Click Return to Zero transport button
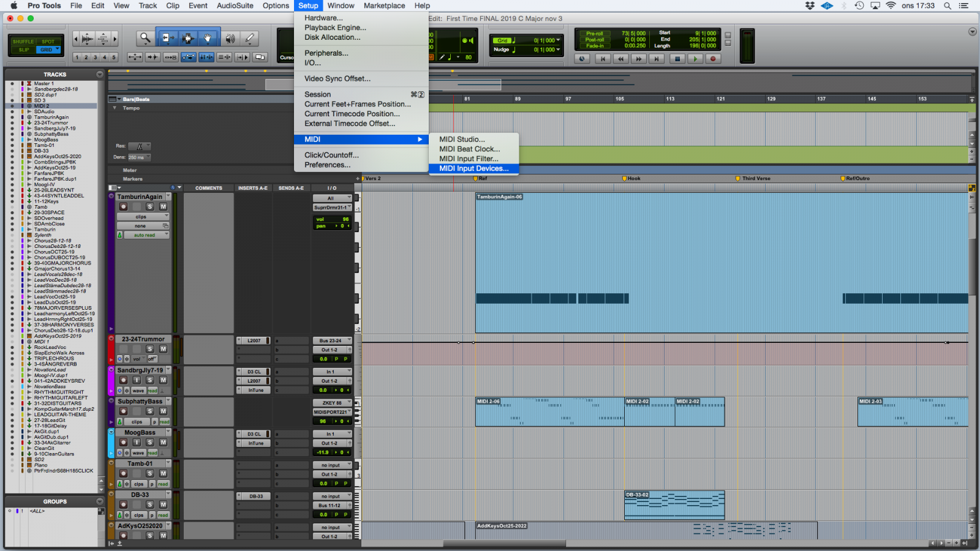 603,59
